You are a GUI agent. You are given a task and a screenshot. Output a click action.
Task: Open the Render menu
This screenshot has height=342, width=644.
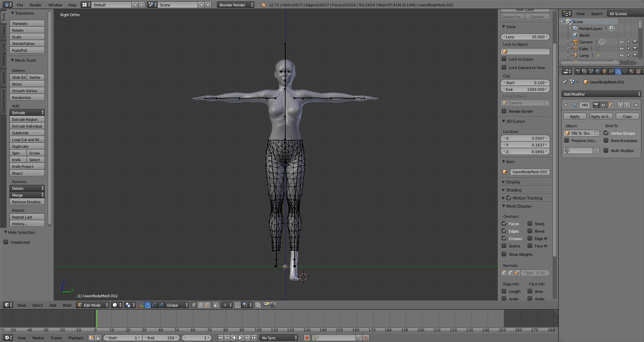tap(35, 5)
